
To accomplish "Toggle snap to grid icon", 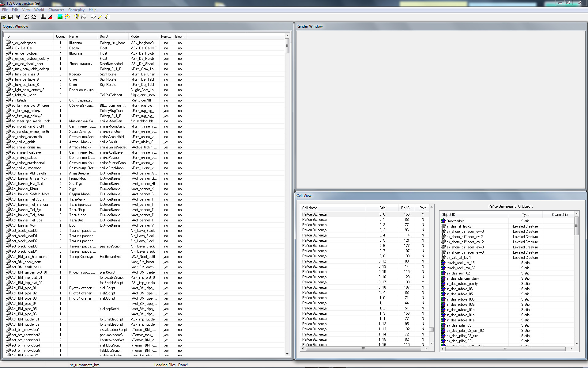I will click(x=43, y=17).
